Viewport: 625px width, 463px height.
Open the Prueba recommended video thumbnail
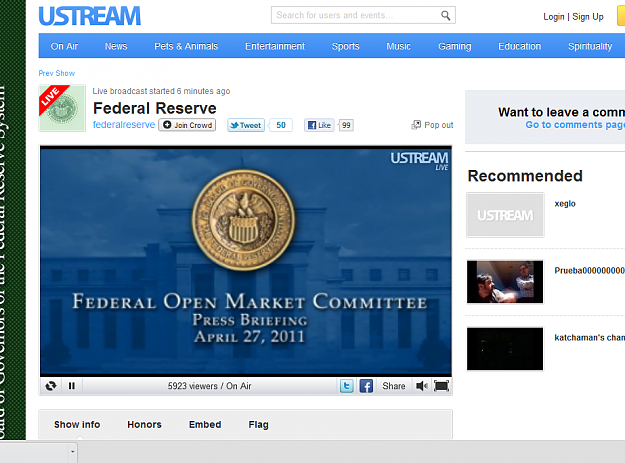505,282
